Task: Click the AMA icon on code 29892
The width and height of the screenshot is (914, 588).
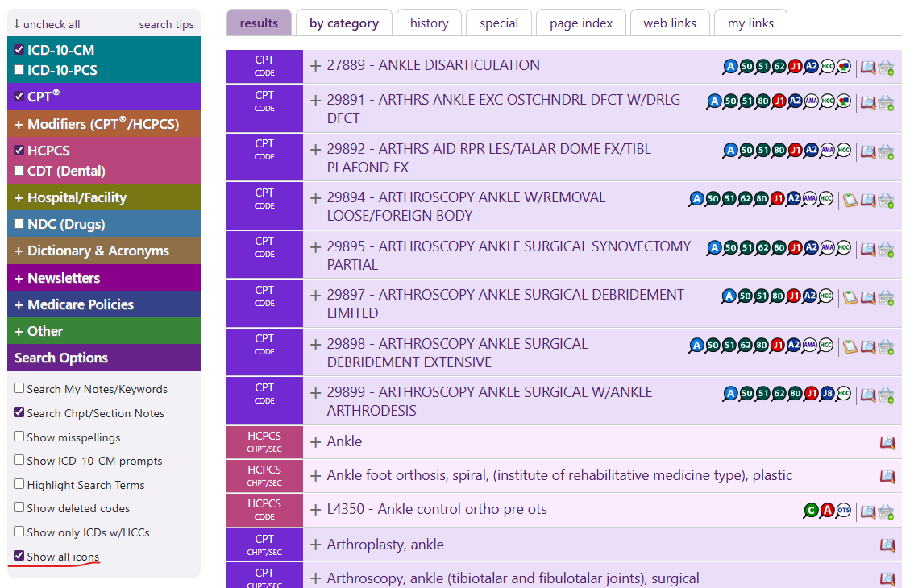Action: pos(827,151)
